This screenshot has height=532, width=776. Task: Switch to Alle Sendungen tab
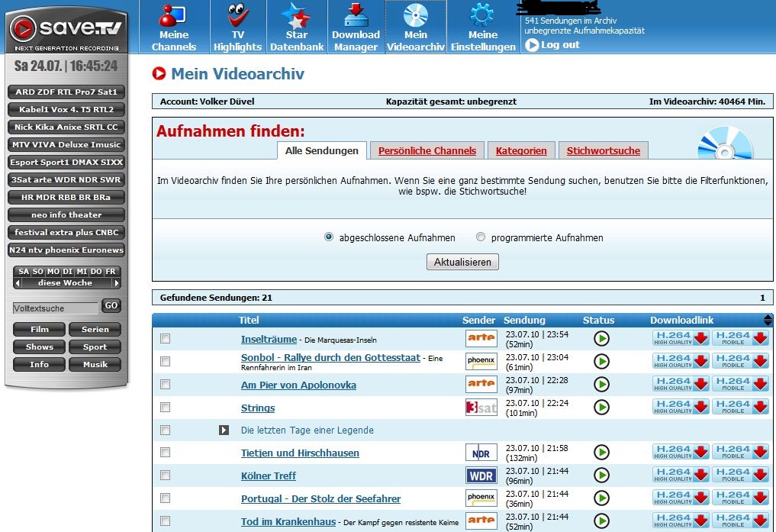click(322, 150)
